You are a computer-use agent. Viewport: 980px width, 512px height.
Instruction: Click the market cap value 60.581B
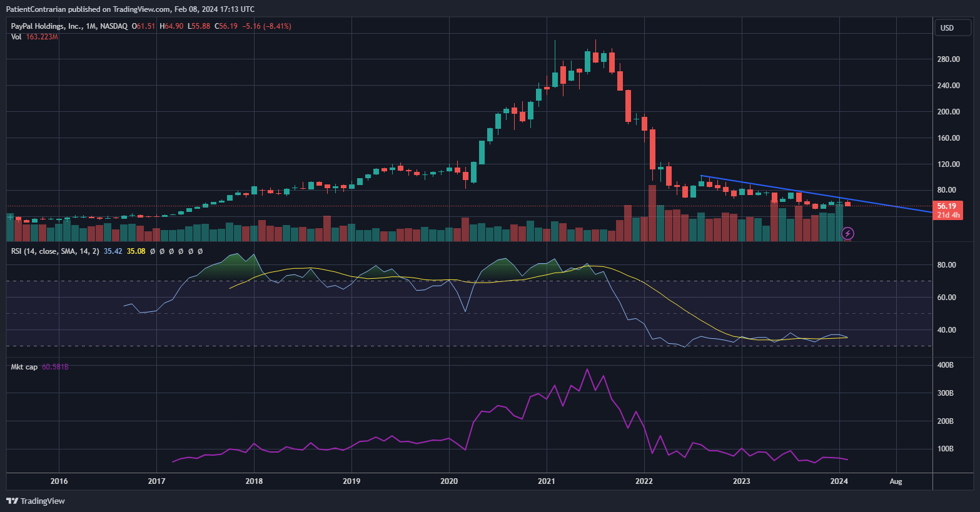(55, 367)
